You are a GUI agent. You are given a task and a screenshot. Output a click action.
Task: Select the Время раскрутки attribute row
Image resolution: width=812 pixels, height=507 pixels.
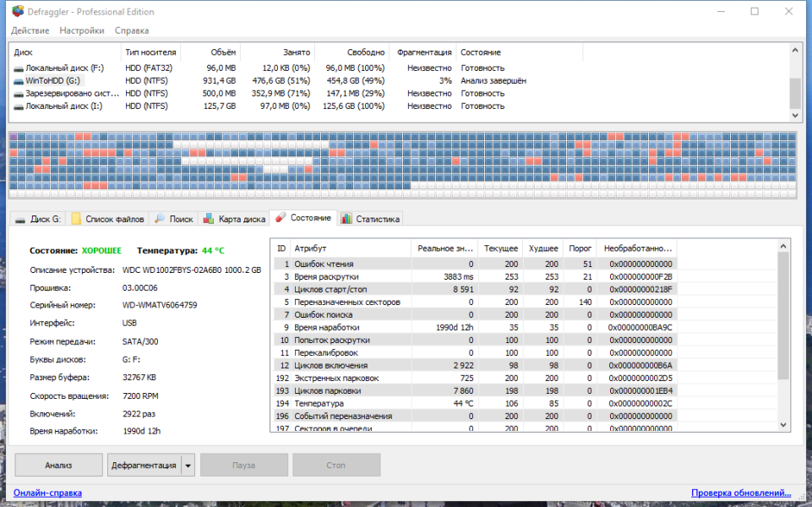pyautogui.click(x=475, y=276)
